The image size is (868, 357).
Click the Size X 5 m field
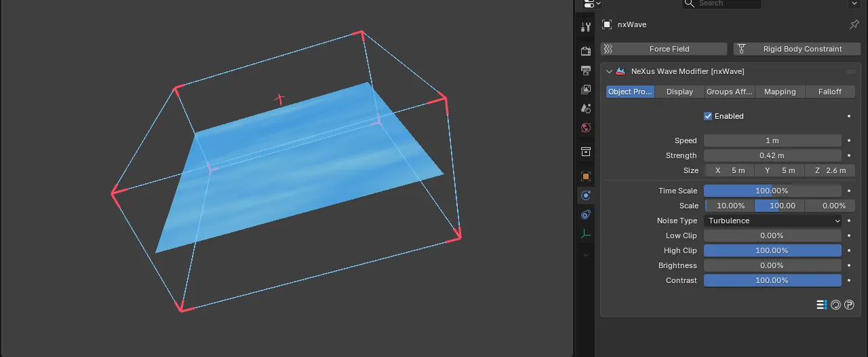point(729,170)
